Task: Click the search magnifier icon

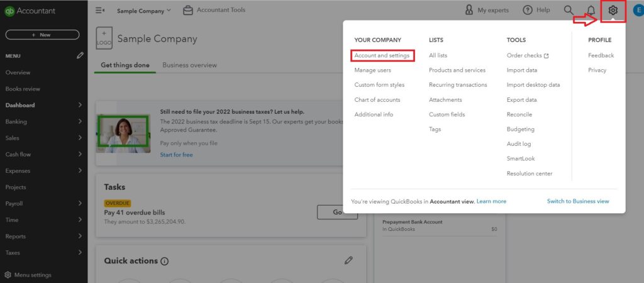Action: [569, 10]
